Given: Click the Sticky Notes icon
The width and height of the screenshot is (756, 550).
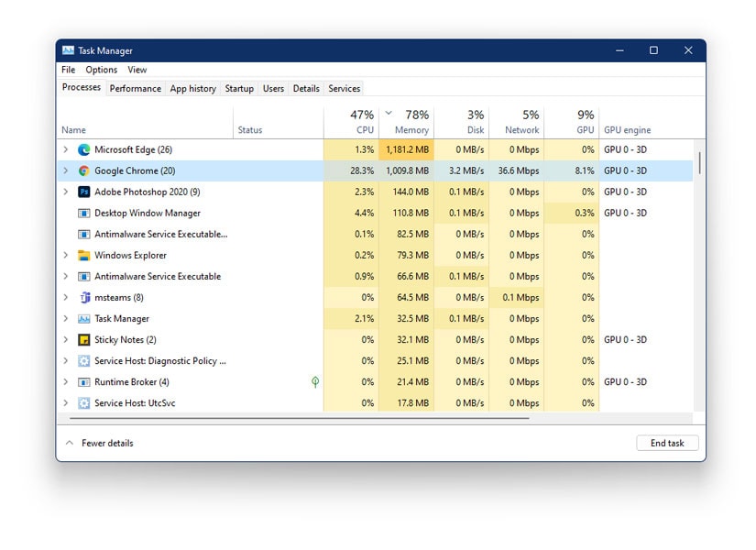Looking at the screenshot, I should pyautogui.click(x=83, y=339).
